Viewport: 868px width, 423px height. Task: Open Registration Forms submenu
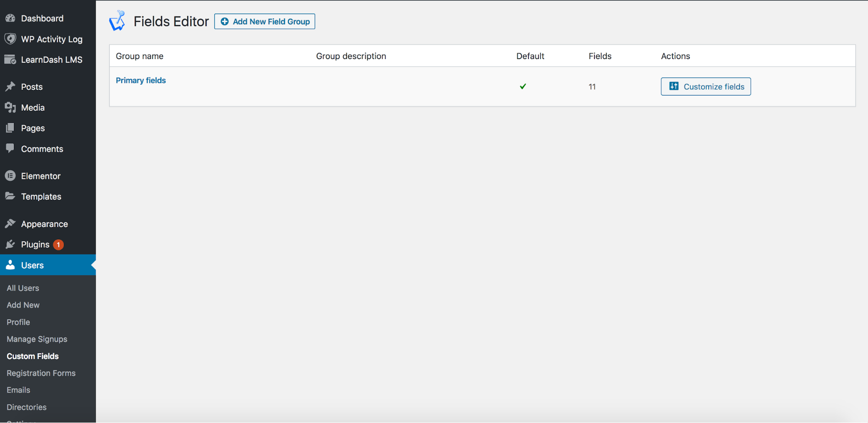(x=41, y=373)
